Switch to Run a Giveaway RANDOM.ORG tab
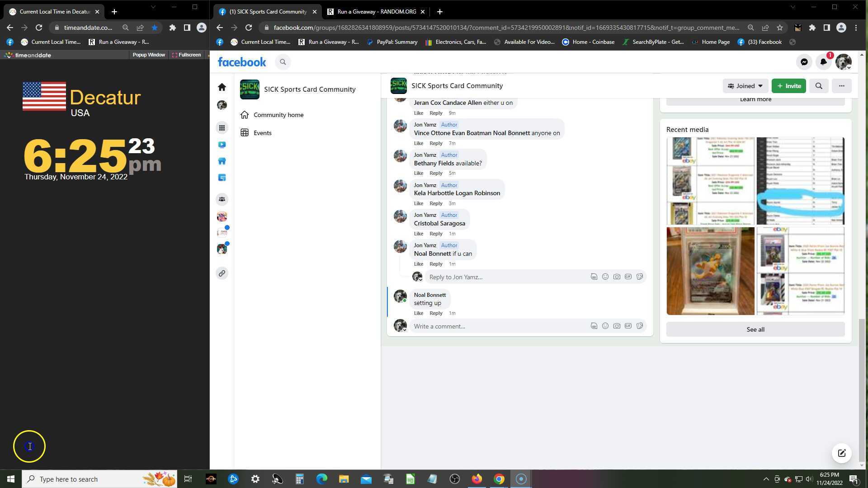 click(376, 12)
